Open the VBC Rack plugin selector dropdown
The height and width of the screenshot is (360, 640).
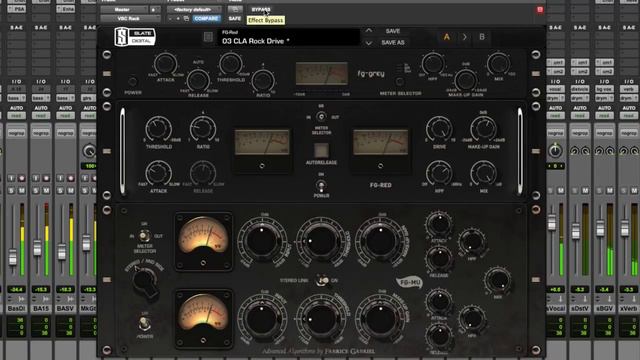(130, 19)
